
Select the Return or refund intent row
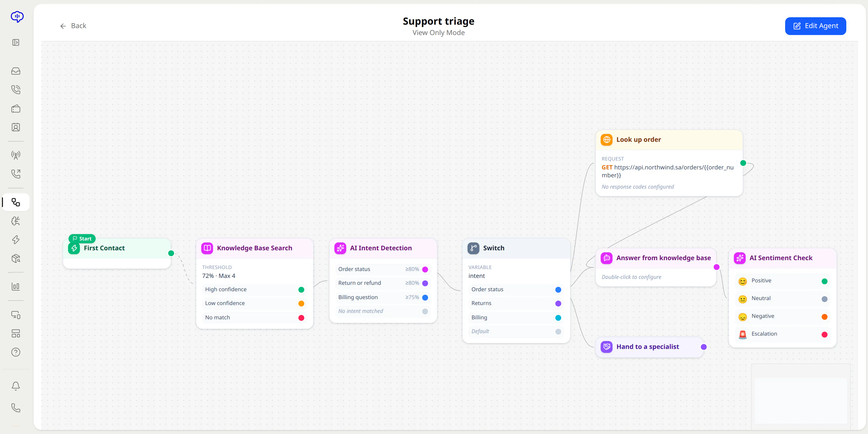383,283
